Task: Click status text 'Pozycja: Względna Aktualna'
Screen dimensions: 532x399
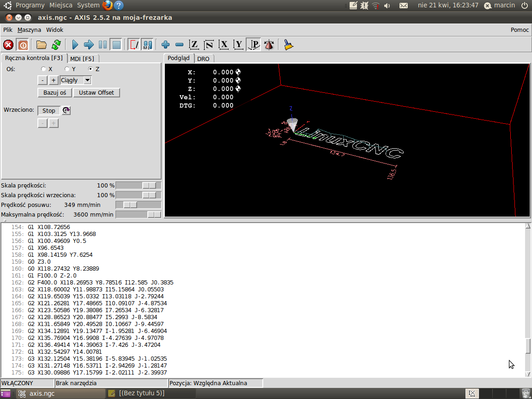Action: [208, 383]
